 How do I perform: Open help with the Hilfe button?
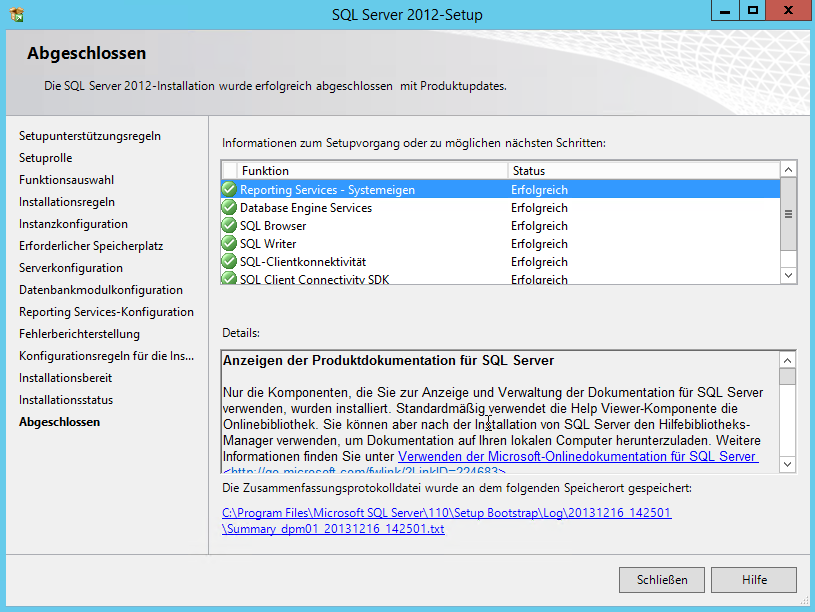coord(754,580)
